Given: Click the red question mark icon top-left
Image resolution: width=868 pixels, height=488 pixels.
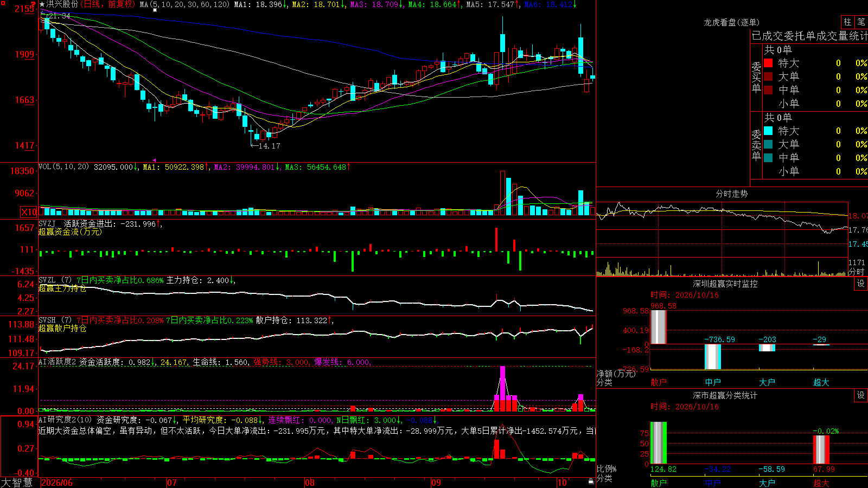Looking at the screenshot, I should [x=34, y=4].
